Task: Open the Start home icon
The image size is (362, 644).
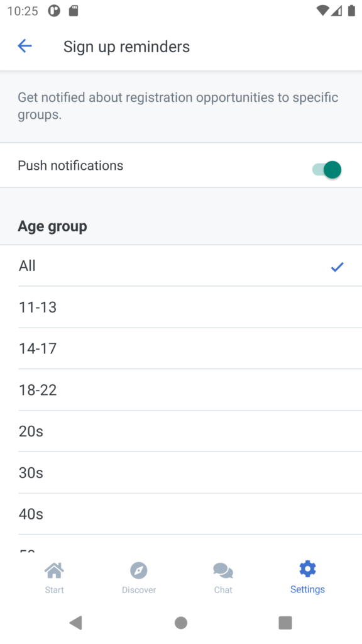Action: [54, 570]
